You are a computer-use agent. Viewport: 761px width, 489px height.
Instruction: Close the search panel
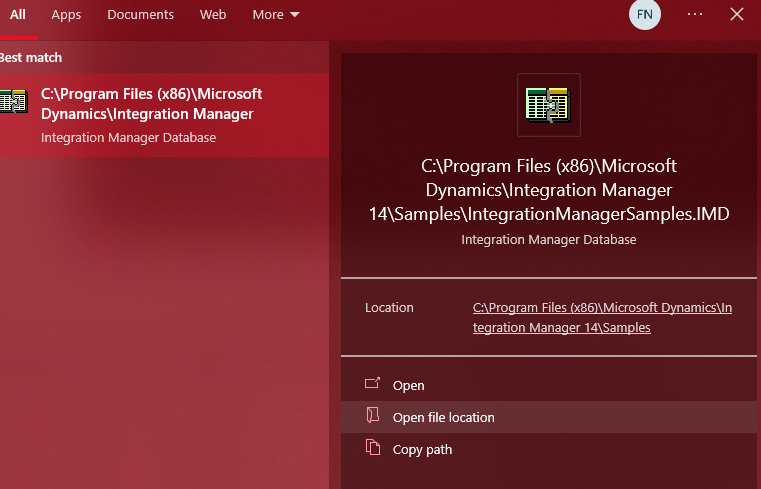pyautogui.click(x=737, y=14)
